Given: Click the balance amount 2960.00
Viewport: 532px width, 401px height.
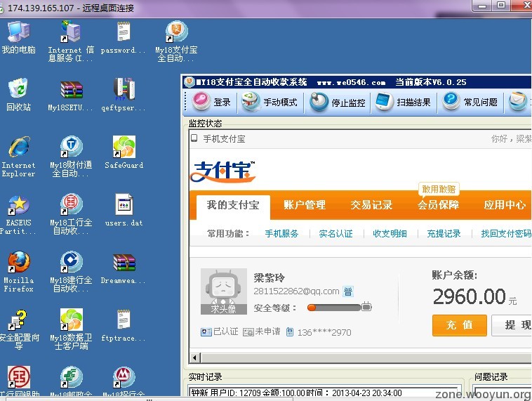Looking at the screenshot, I should 470,296.
